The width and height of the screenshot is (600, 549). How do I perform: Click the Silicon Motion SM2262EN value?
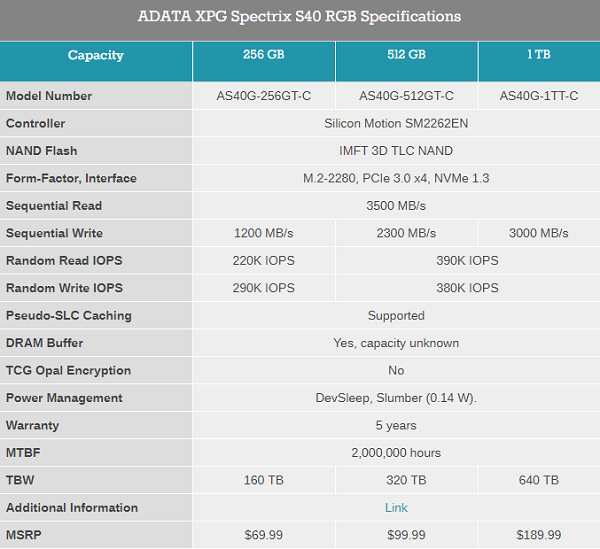tap(396, 123)
